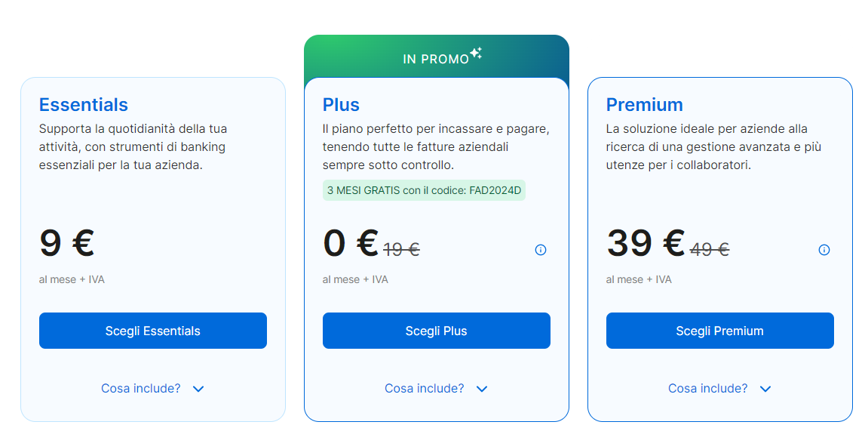Click the 39 € Premium price

[x=645, y=243]
